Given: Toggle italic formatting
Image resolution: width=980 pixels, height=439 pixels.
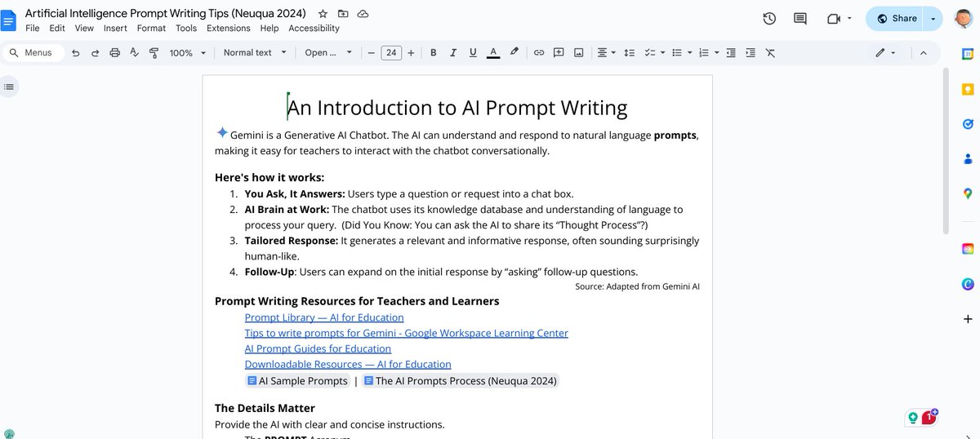Looking at the screenshot, I should (453, 52).
